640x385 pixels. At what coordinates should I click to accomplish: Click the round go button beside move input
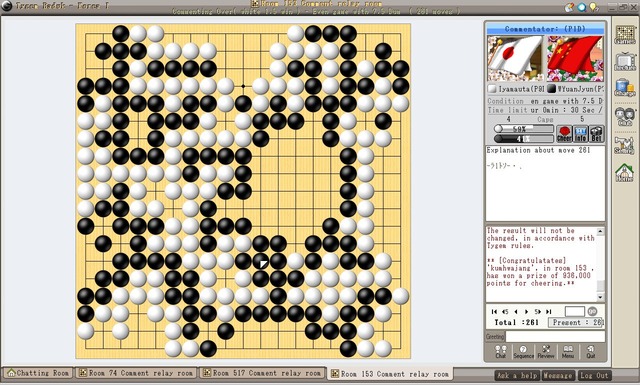[592, 312]
